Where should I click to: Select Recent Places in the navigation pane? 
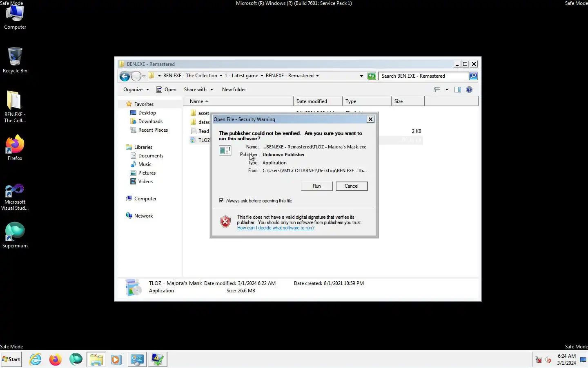pyautogui.click(x=149, y=130)
